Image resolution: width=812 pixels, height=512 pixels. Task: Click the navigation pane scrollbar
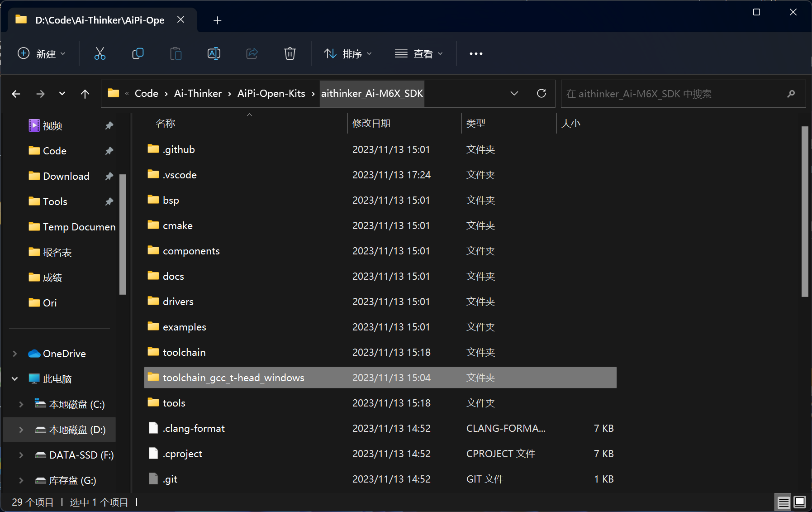pyautogui.click(x=123, y=234)
